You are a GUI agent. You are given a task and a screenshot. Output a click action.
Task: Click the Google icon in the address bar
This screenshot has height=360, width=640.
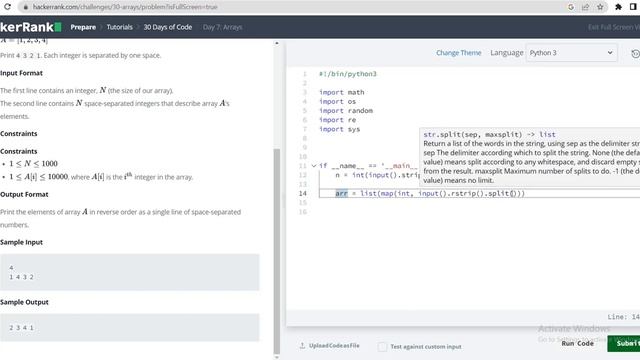tap(571, 7)
